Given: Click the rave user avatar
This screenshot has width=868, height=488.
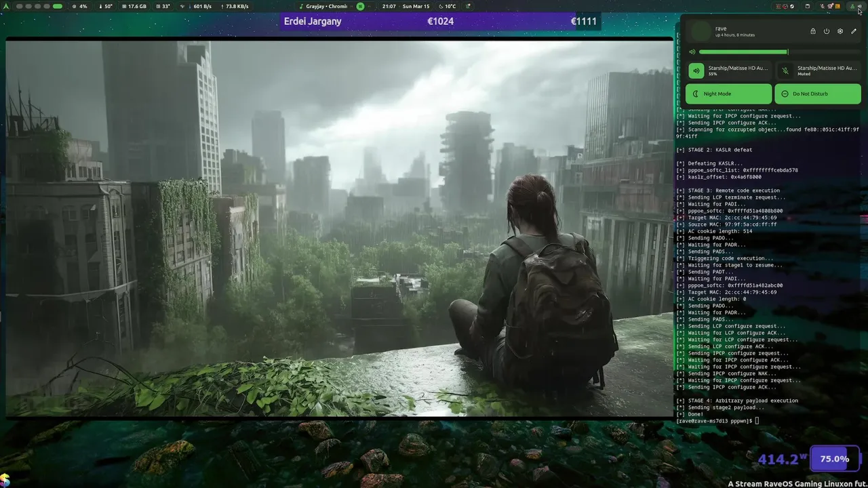Looking at the screenshot, I should coord(701,31).
